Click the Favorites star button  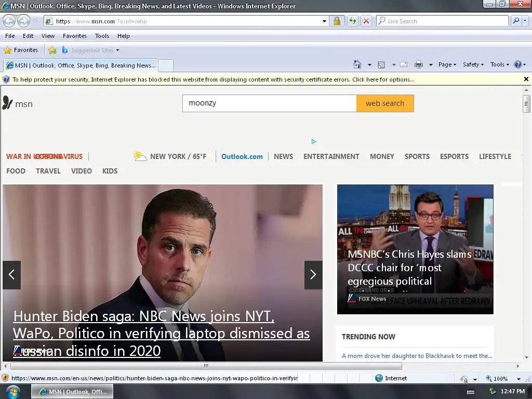point(21,50)
